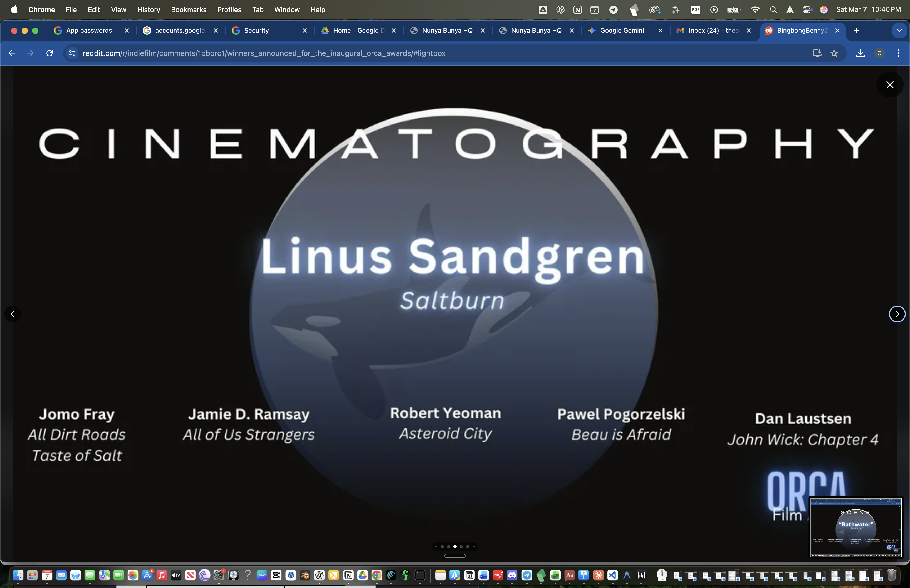Open the Bookmarks menu in the menu bar
This screenshot has width=910, height=588.
tap(189, 9)
